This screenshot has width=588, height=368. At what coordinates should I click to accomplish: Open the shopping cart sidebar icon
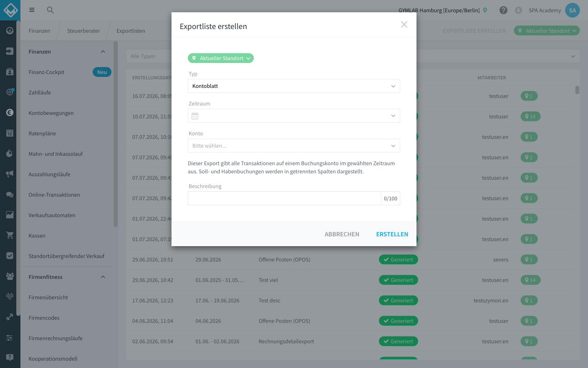[x=10, y=235]
